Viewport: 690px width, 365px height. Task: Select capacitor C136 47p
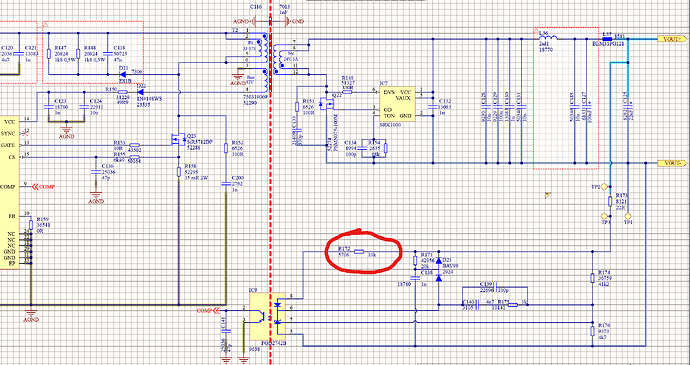(x=95, y=172)
